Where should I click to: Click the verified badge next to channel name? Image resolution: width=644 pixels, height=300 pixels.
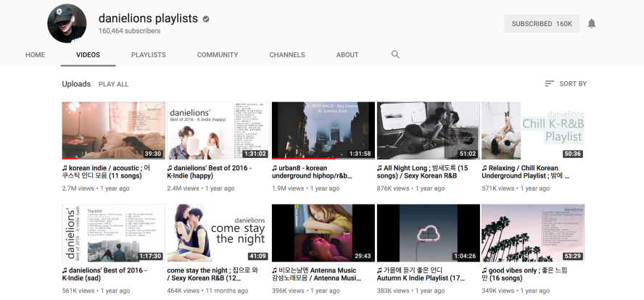point(206,19)
